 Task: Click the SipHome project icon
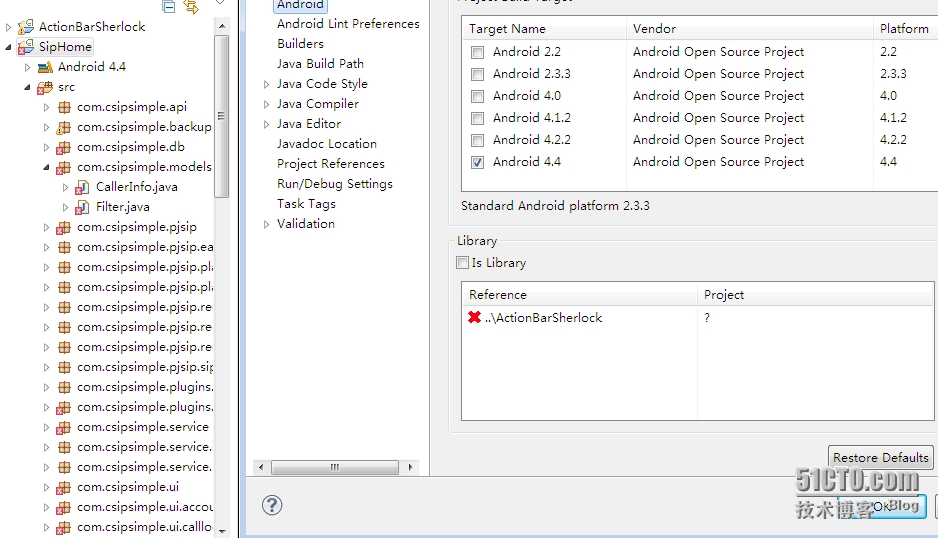[26, 47]
